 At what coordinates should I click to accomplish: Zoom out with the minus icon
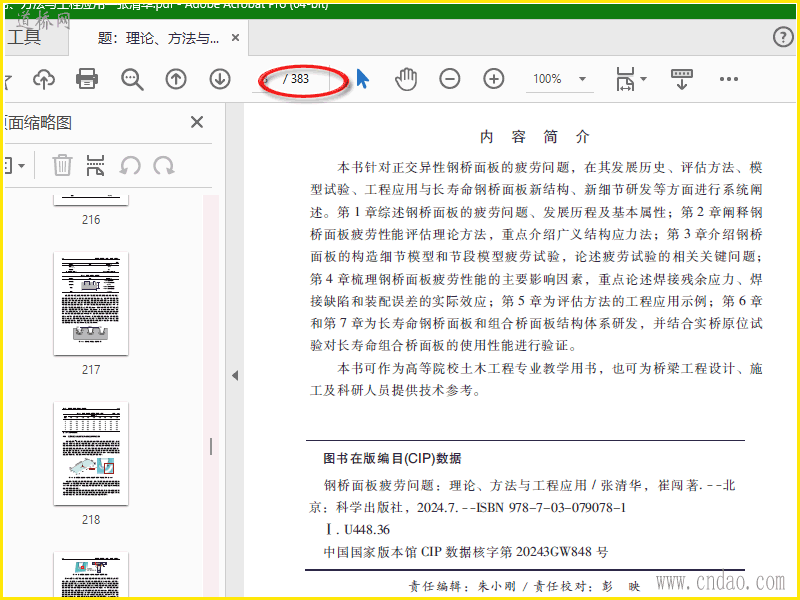coord(449,79)
